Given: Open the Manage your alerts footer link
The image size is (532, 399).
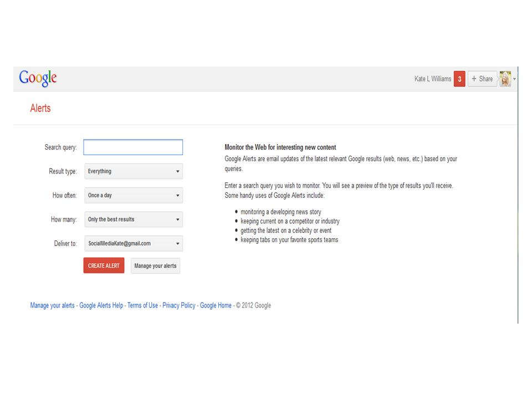Looking at the screenshot, I should click(x=52, y=305).
